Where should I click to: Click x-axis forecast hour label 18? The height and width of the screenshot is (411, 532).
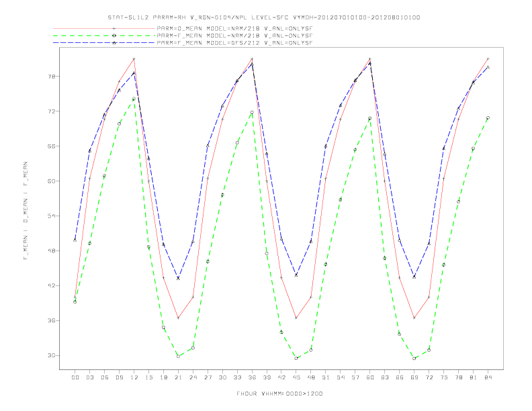coord(163,377)
